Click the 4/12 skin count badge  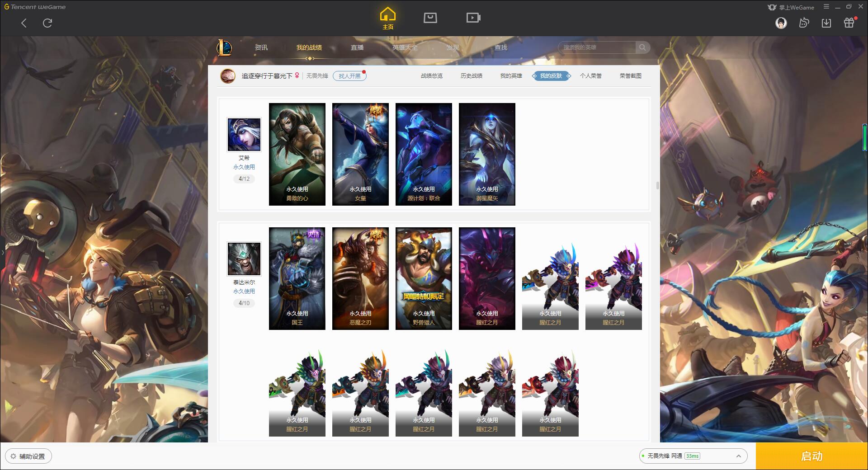(x=244, y=179)
